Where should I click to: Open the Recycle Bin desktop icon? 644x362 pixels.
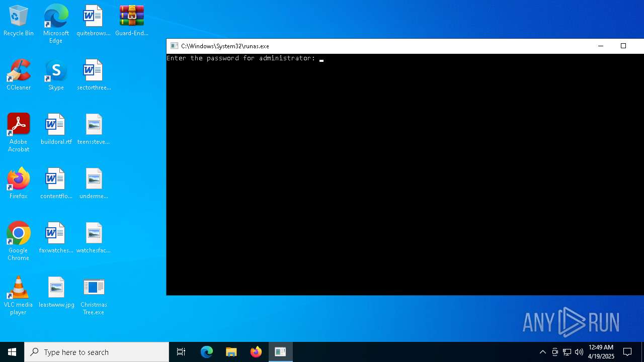coord(19,21)
